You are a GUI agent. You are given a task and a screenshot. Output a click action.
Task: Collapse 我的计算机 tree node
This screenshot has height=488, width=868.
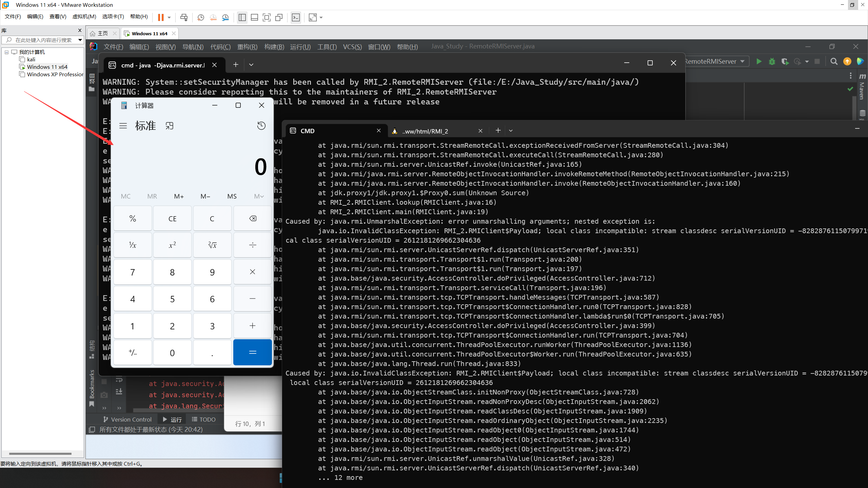click(x=6, y=52)
